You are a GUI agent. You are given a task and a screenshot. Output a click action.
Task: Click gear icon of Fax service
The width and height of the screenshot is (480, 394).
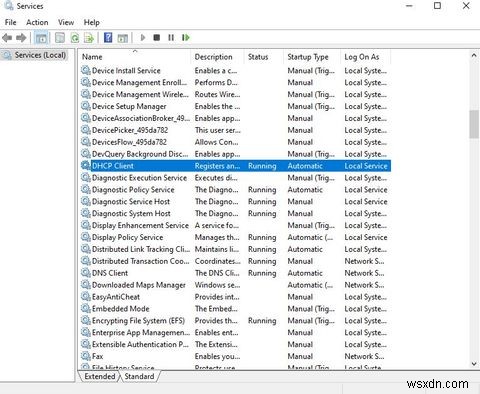(x=86, y=356)
